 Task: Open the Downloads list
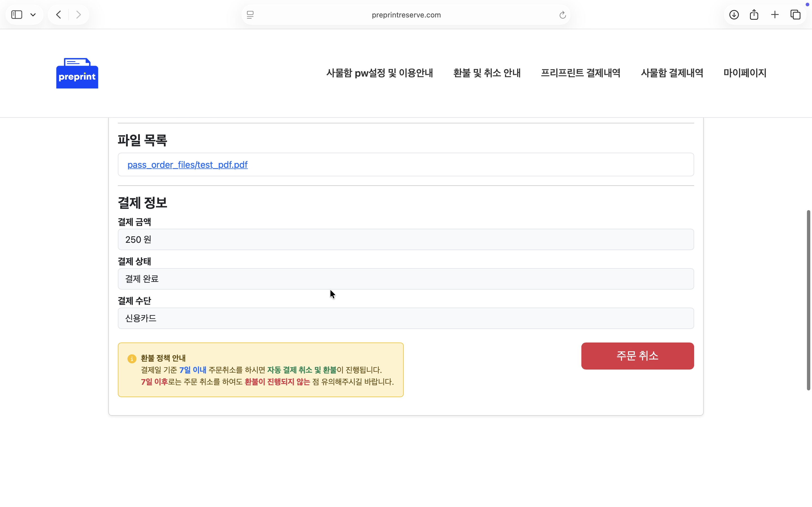734,14
